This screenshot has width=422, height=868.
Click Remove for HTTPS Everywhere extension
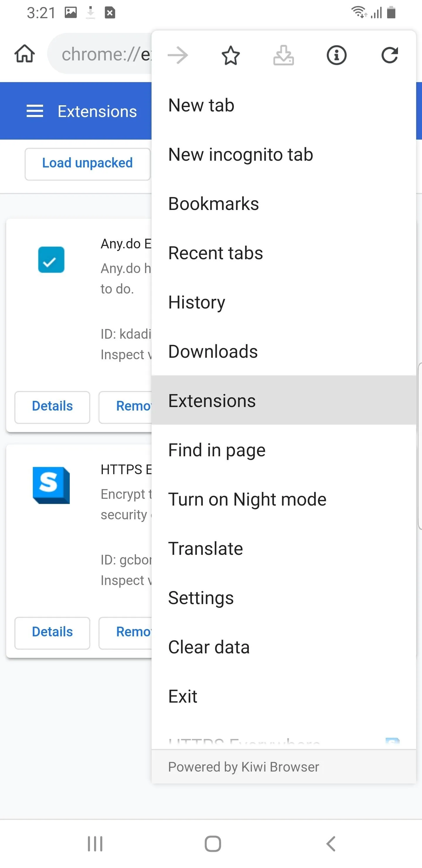[x=125, y=633]
